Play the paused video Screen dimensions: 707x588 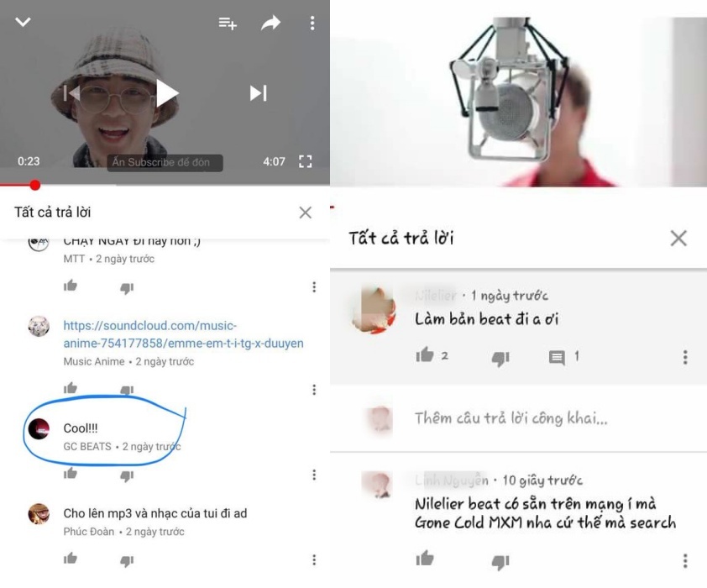tap(167, 93)
